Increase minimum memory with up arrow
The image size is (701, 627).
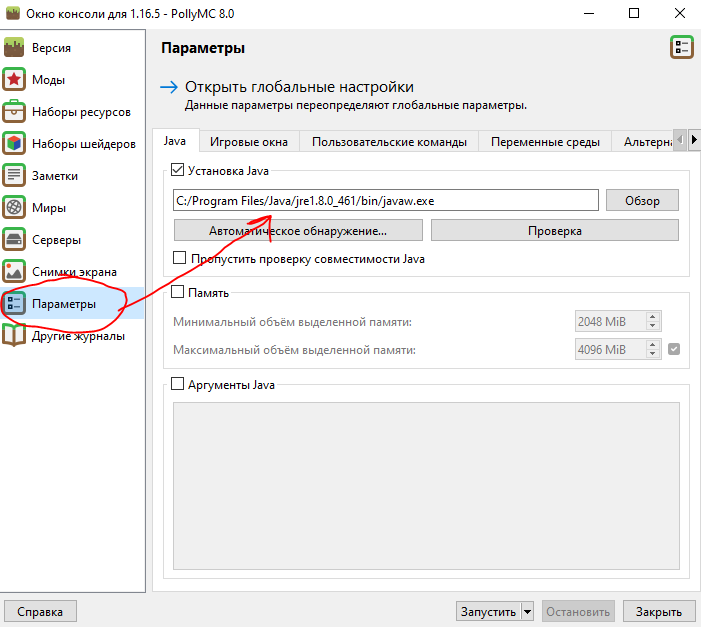coord(653,317)
